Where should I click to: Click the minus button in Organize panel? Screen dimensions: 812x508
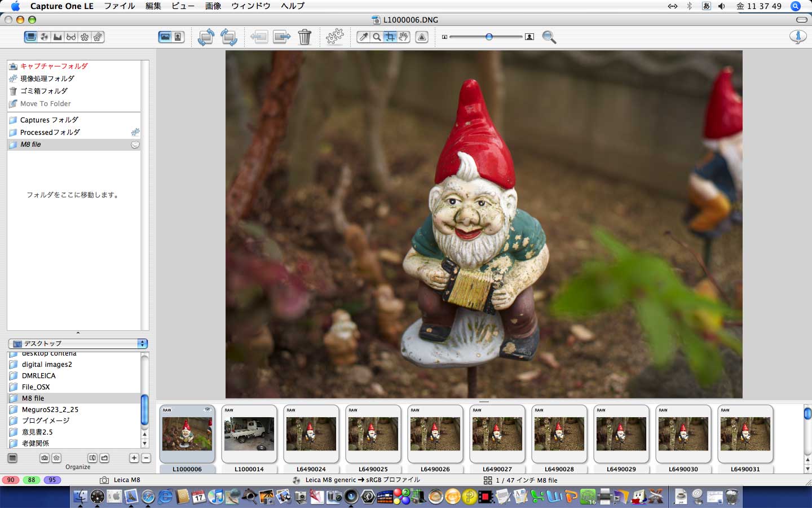pos(146,458)
